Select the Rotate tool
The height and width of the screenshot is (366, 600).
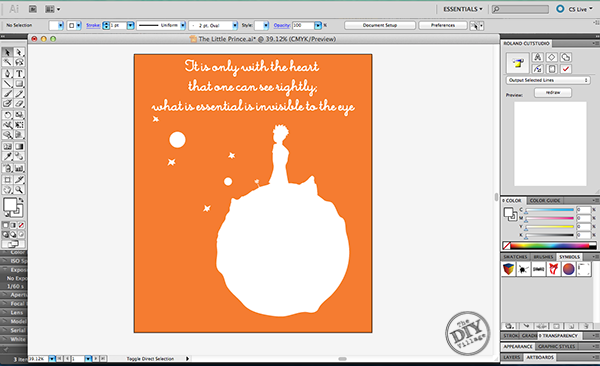point(7,115)
